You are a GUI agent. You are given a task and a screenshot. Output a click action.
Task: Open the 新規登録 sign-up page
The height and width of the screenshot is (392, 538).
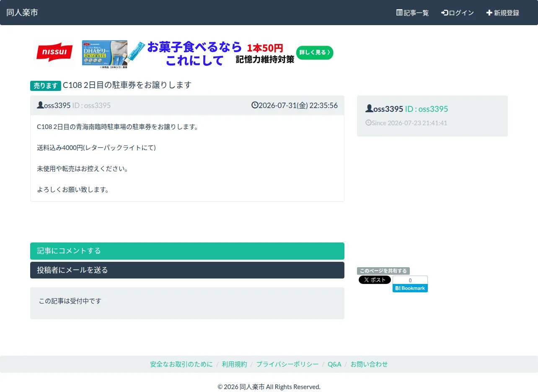point(502,13)
